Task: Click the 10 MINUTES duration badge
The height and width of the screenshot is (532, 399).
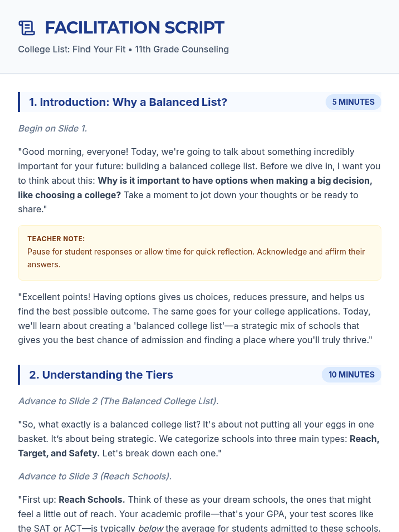Action: coord(351,375)
